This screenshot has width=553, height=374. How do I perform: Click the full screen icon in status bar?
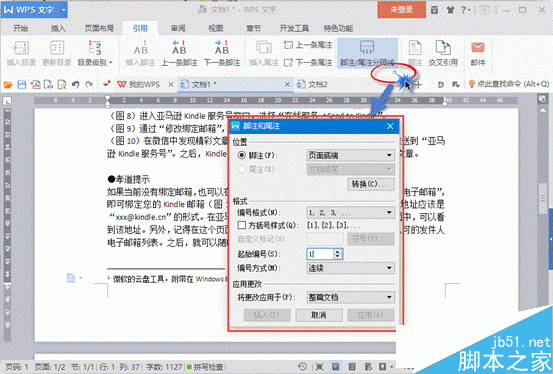[x=319, y=367]
